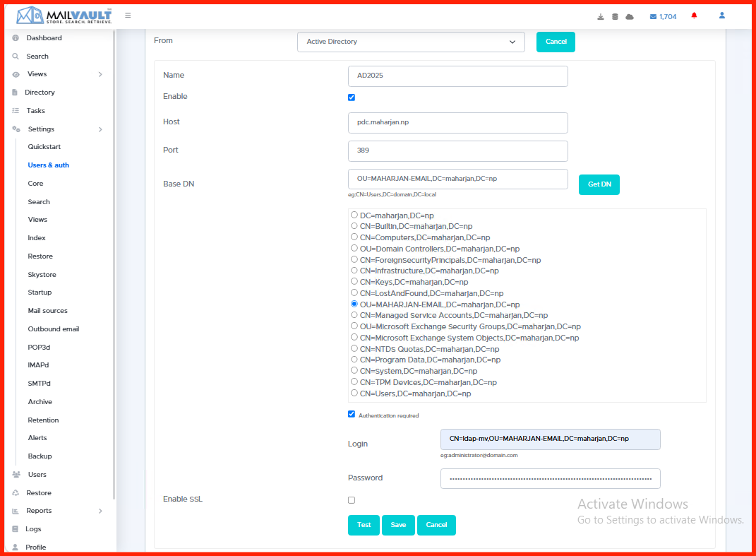Select CN=TPM Devices radio option

point(354,381)
